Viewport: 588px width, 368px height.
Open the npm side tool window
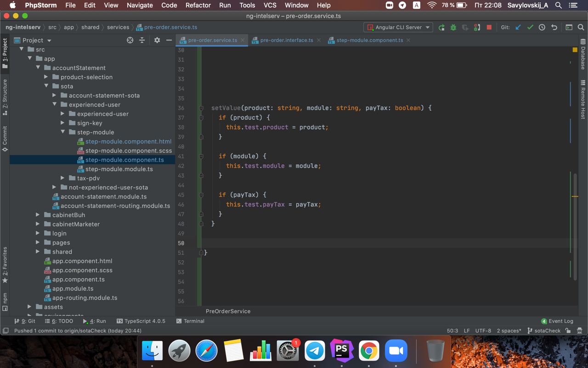[5, 302]
